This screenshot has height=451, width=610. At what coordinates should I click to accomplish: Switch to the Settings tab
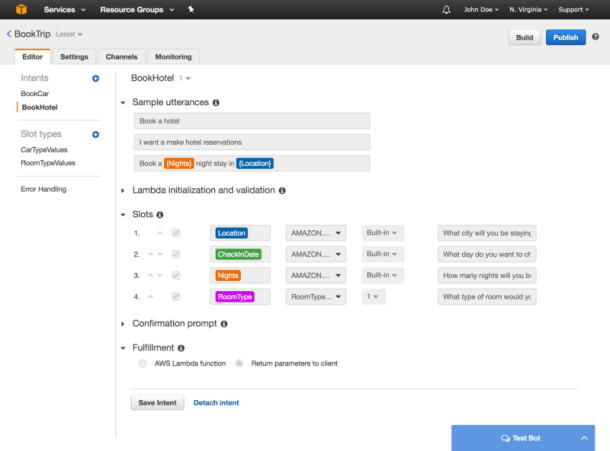(74, 57)
